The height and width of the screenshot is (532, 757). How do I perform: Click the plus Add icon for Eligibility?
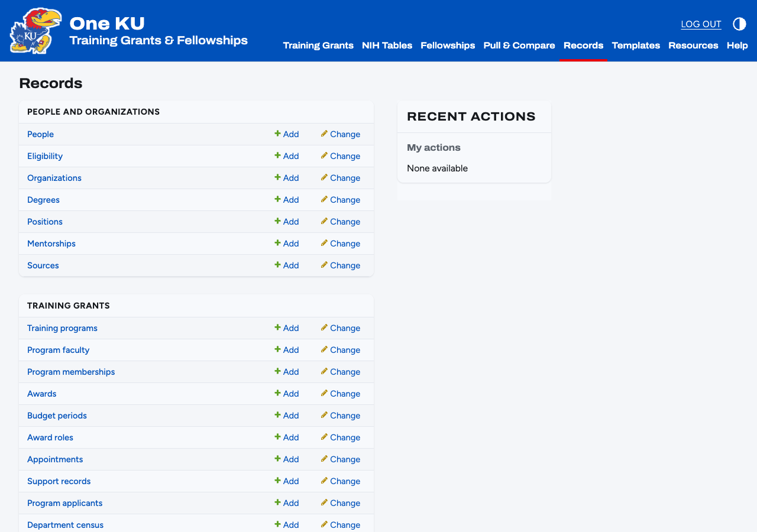pyautogui.click(x=277, y=155)
